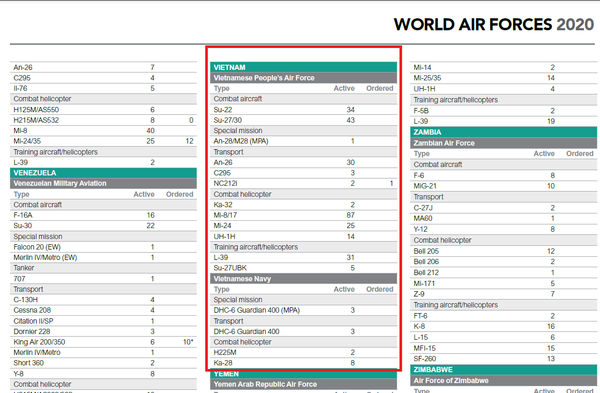Click the C-27J transport row
The height and width of the screenshot is (393, 600).
point(503,208)
